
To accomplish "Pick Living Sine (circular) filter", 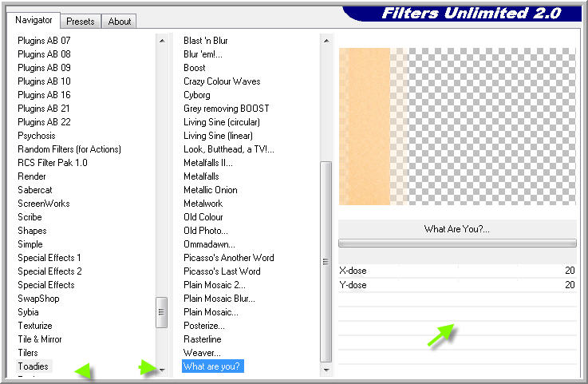I will (222, 122).
